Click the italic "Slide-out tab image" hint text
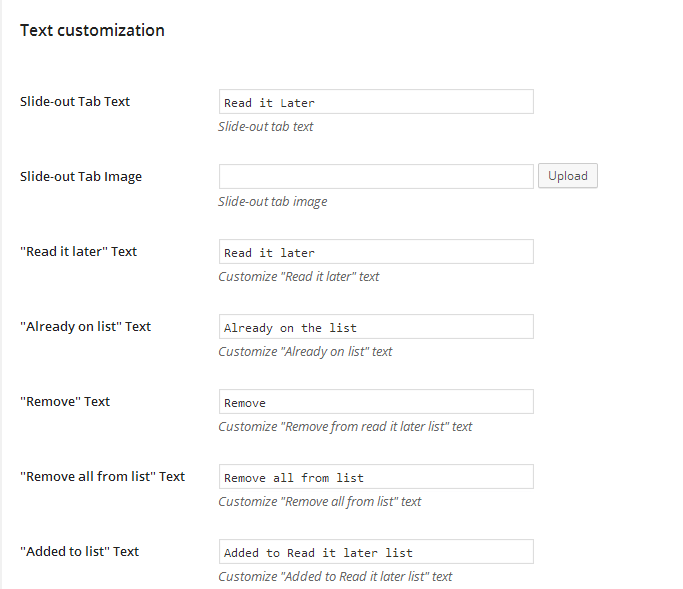The width and height of the screenshot is (683, 589). pos(272,201)
